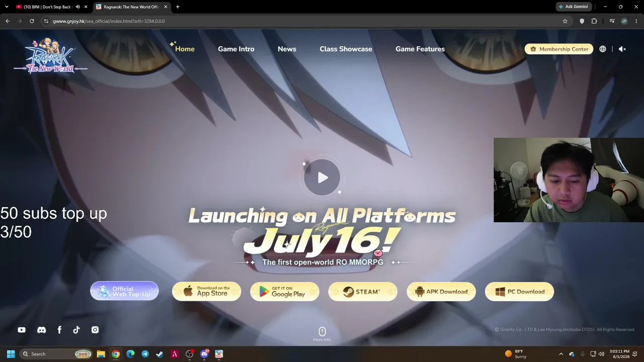Screen dimensions: 644x362
Task: Open Discord from the taskbar
Action: point(204,354)
